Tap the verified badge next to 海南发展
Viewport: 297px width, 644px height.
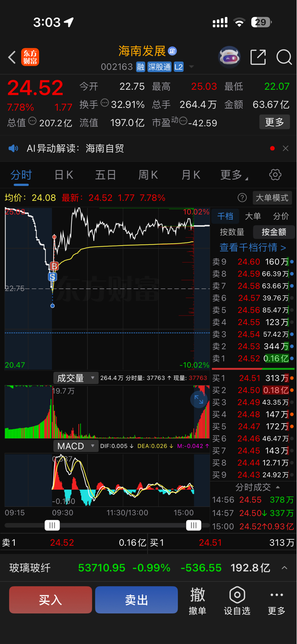point(173,51)
